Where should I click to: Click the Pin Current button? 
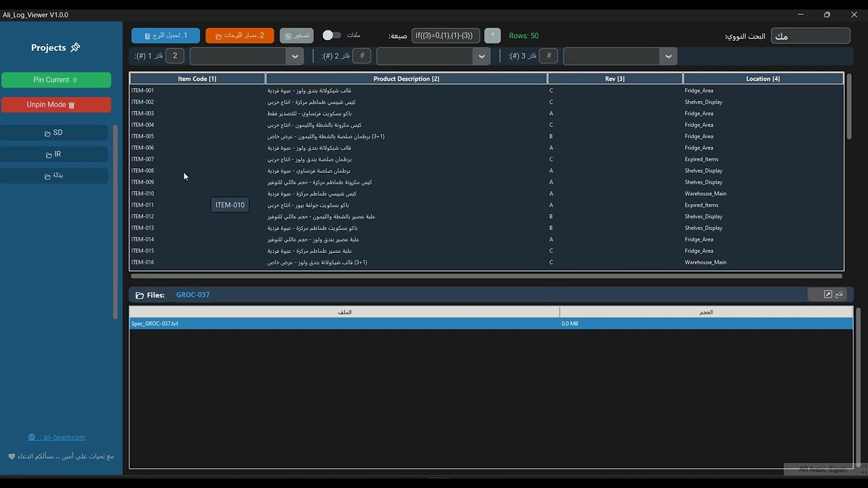(56, 80)
